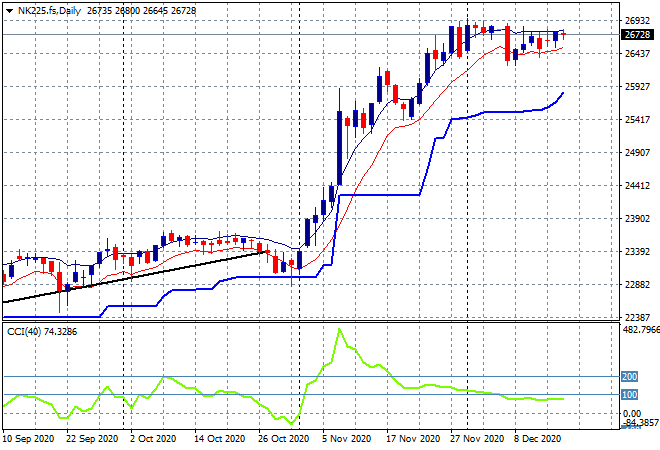Click the 24412 price axis label
The height and width of the screenshot is (450, 660).
coord(637,186)
